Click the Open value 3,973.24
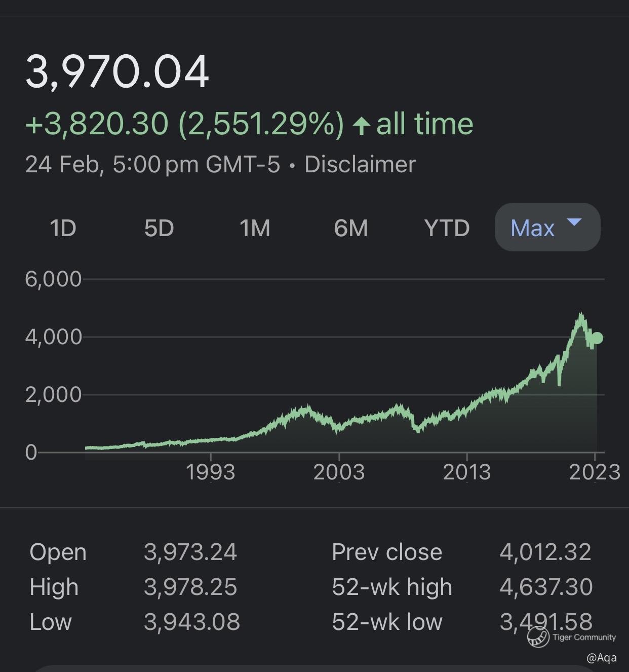 pos(190,552)
